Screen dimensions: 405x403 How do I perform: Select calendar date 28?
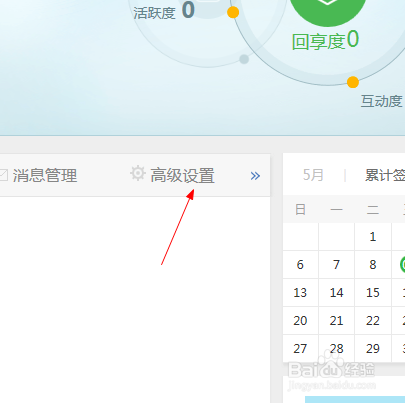[x=336, y=349]
